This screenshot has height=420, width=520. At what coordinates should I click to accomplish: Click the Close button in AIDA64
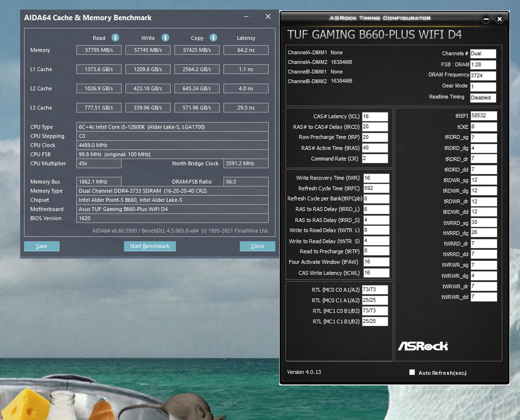257,246
